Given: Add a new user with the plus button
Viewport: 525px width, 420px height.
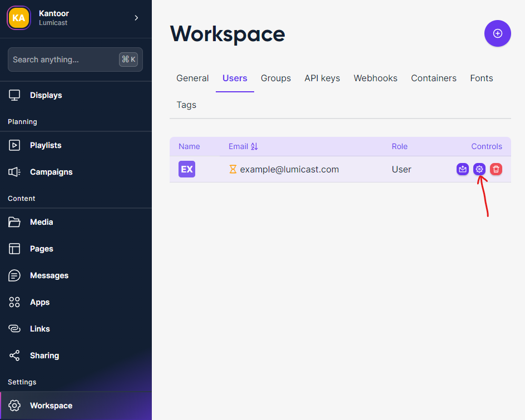Looking at the screenshot, I should (497, 33).
